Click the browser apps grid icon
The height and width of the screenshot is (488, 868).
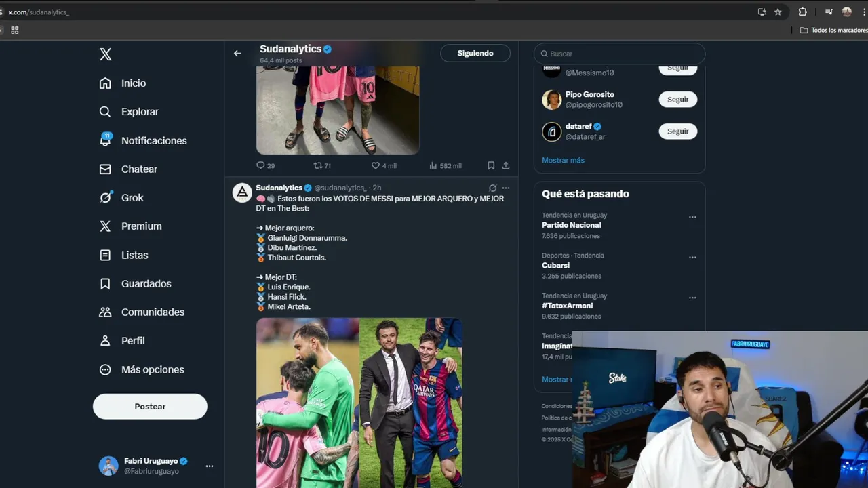pos(15,30)
